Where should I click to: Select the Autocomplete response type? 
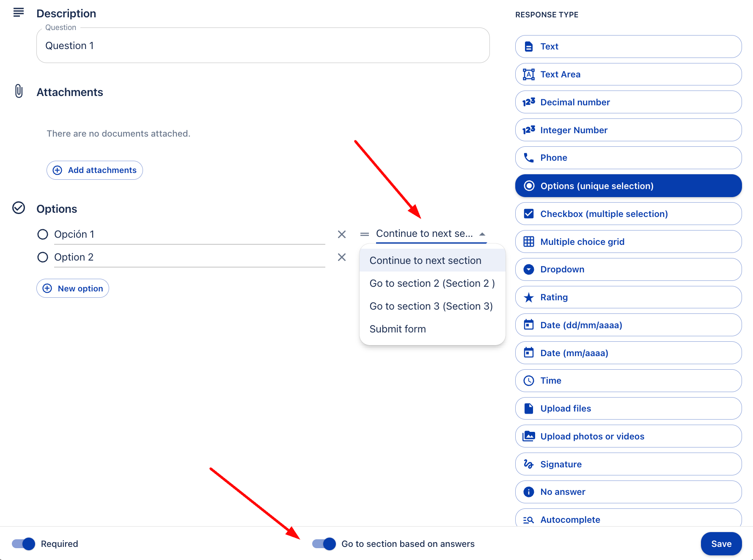(628, 519)
